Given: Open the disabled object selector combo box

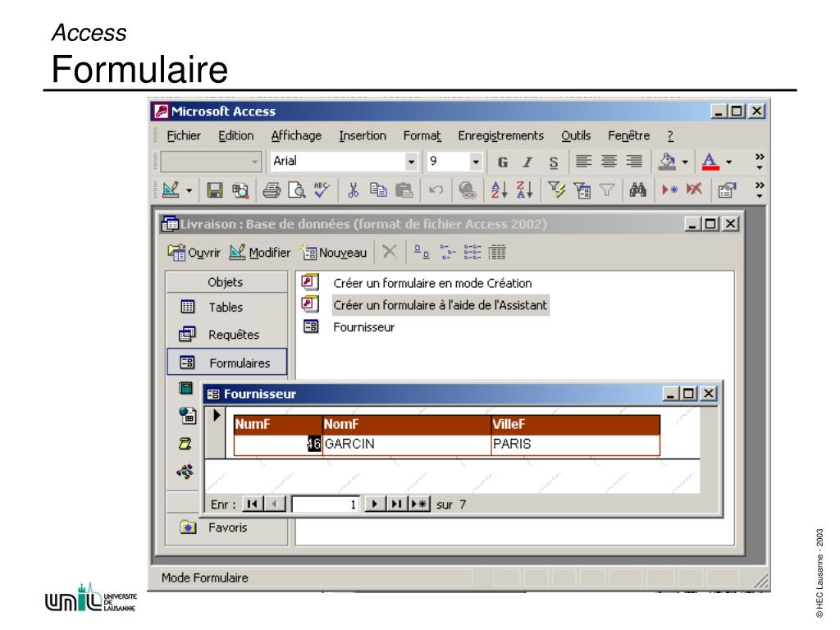Looking at the screenshot, I should [211, 162].
